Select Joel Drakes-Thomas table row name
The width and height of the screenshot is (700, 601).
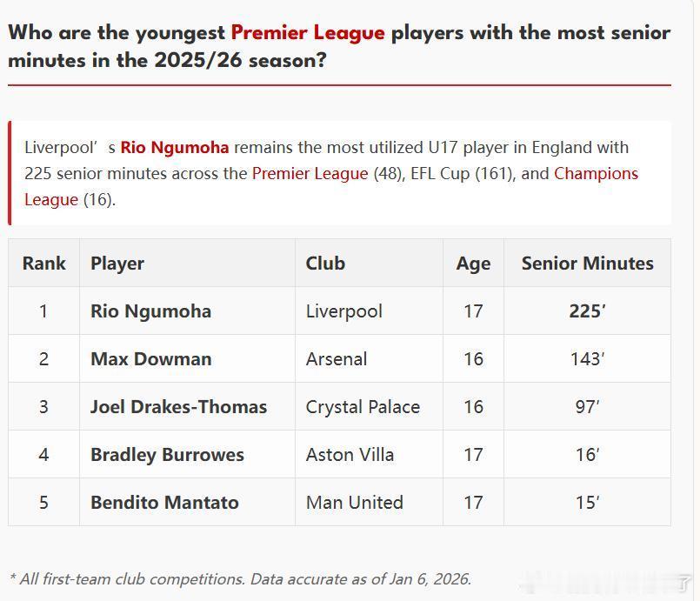click(x=178, y=407)
